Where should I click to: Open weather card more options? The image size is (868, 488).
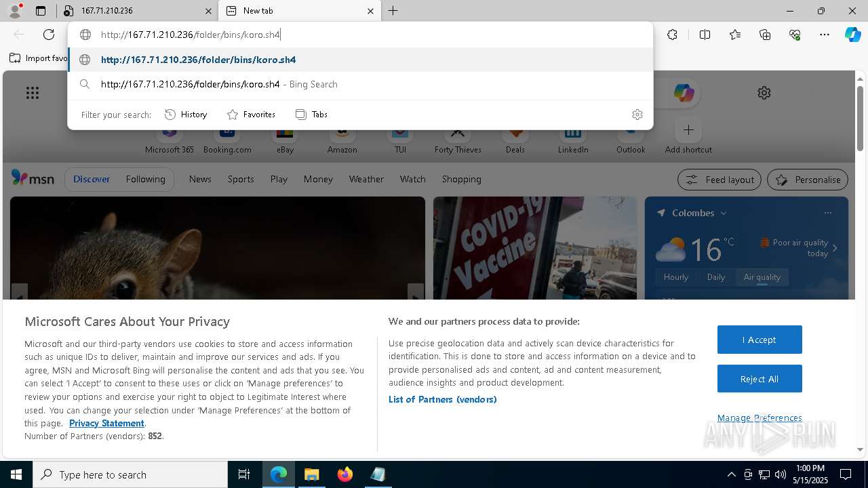[x=827, y=213]
